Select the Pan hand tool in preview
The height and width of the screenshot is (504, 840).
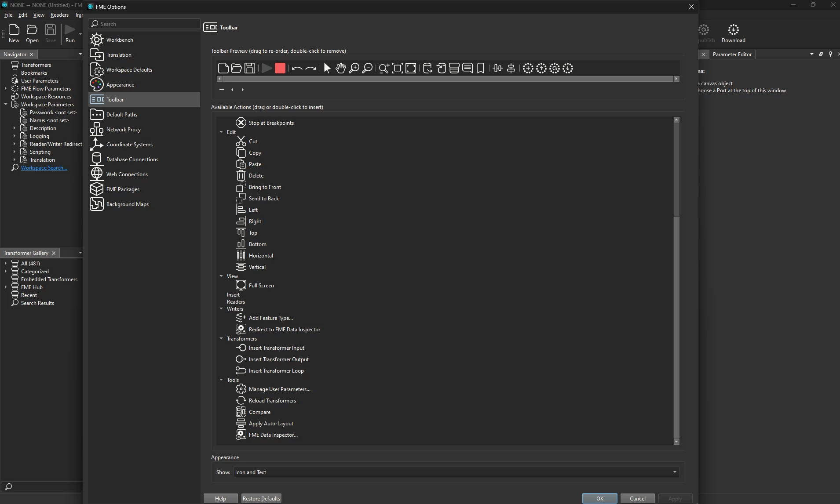click(340, 68)
